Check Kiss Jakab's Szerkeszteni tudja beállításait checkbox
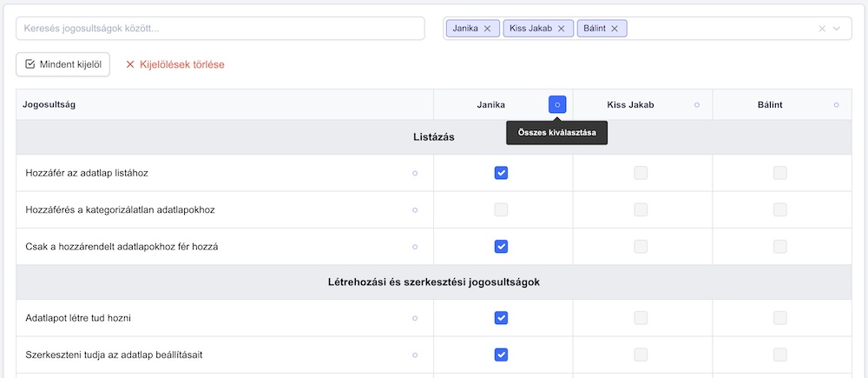 [641, 355]
